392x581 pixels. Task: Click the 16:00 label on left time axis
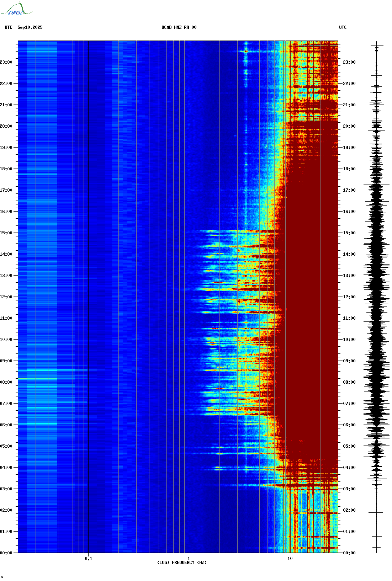tap(6, 212)
